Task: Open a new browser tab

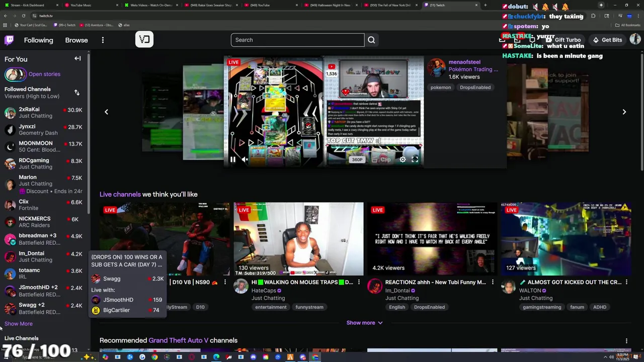Action: [x=485, y=5]
